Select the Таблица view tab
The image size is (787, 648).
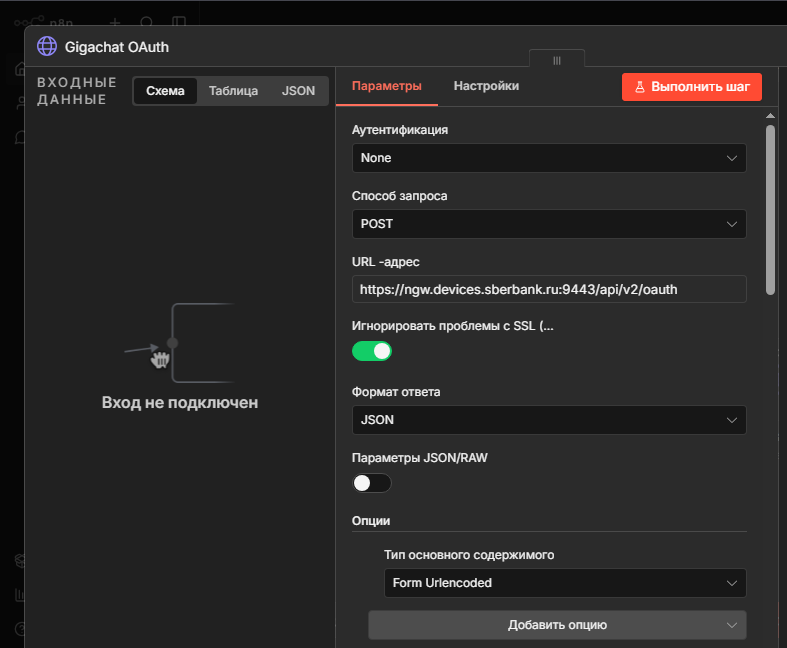pos(233,91)
